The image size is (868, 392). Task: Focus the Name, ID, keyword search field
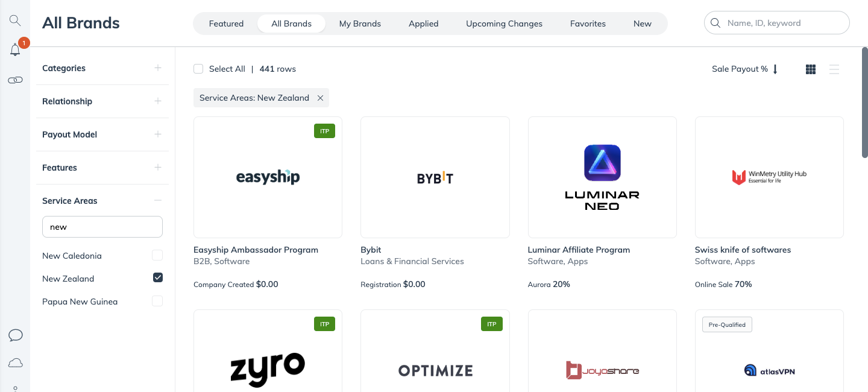777,23
